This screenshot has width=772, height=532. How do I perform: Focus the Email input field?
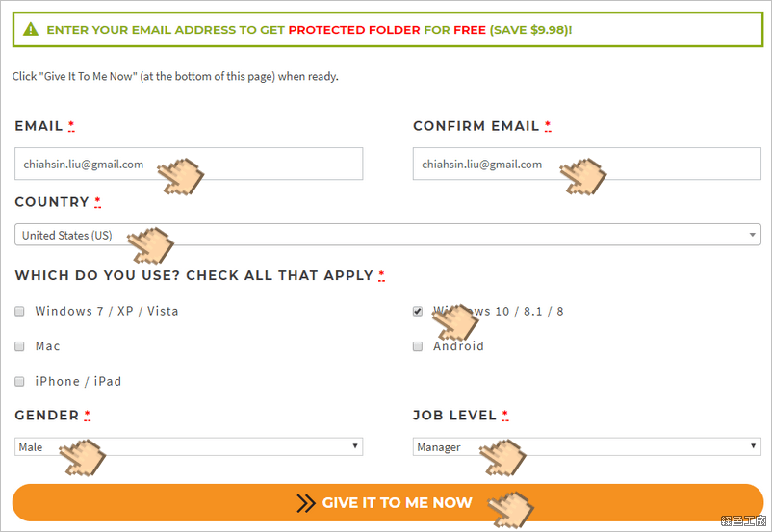pos(189,164)
